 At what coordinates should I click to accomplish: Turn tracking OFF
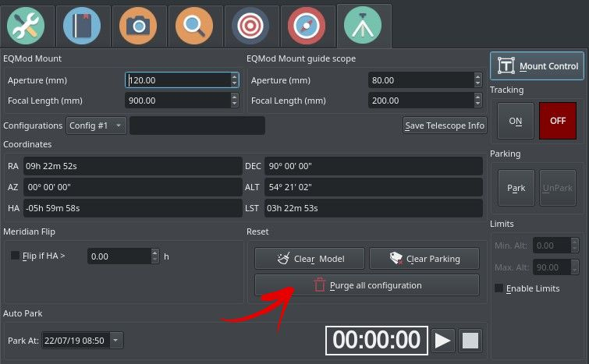[x=558, y=121]
